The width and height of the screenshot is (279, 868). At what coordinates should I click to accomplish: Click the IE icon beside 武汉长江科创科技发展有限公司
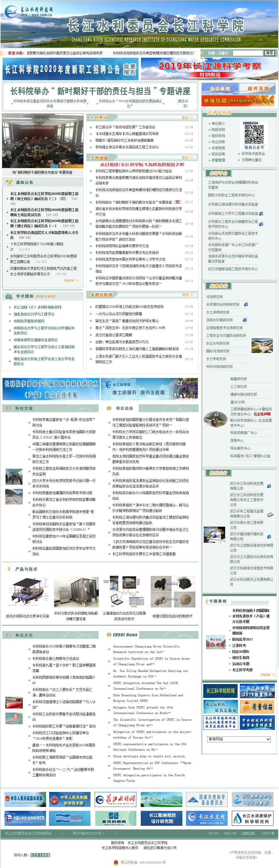click(x=269, y=486)
